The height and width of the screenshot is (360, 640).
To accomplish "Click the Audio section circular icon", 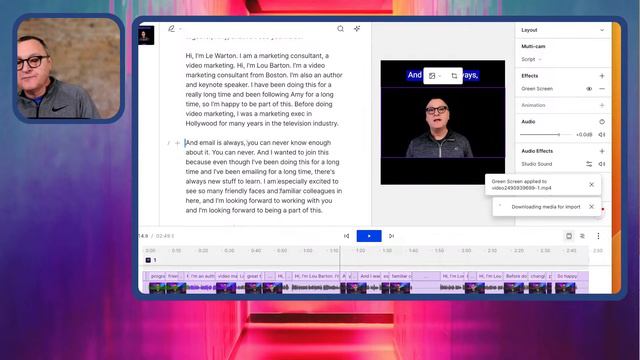I will coord(602,122).
